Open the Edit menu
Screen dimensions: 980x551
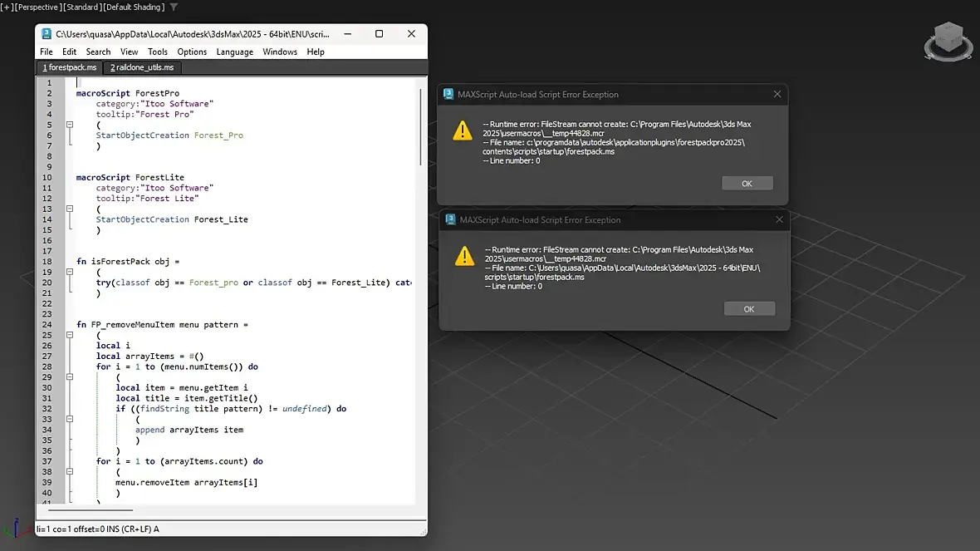pyautogui.click(x=70, y=52)
